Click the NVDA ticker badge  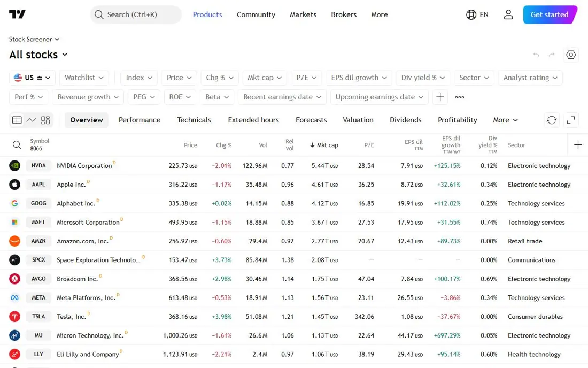(38, 165)
